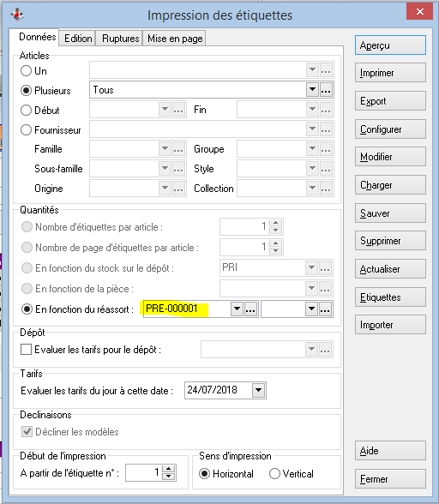Open browse button for stock dépôt PRI field
This screenshot has height=504, width=439.
(325, 267)
